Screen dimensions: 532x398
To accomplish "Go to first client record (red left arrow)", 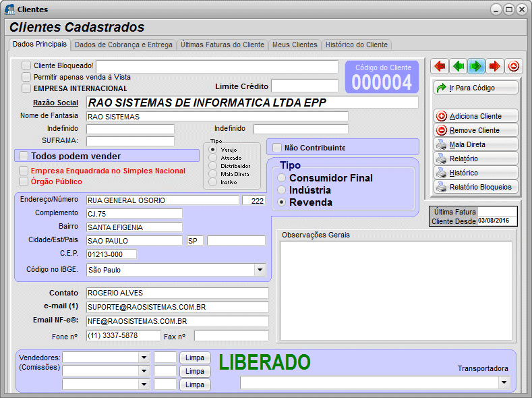I will (x=440, y=66).
